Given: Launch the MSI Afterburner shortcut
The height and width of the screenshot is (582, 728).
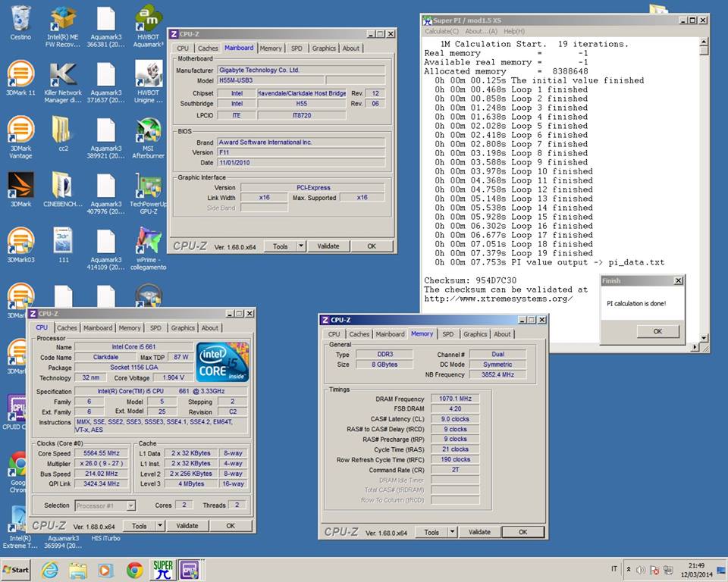Looking at the screenshot, I should pyautogui.click(x=148, y=139).
